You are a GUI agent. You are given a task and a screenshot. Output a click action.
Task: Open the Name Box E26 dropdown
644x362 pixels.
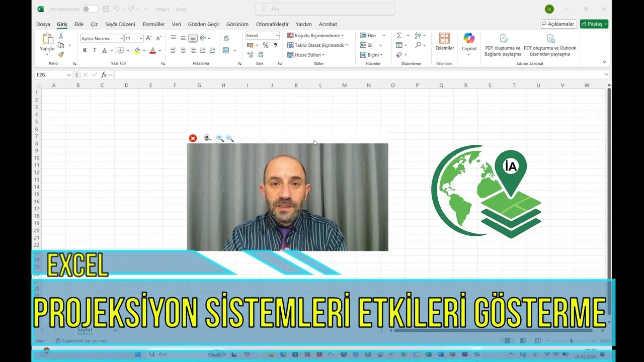point(68,75)
